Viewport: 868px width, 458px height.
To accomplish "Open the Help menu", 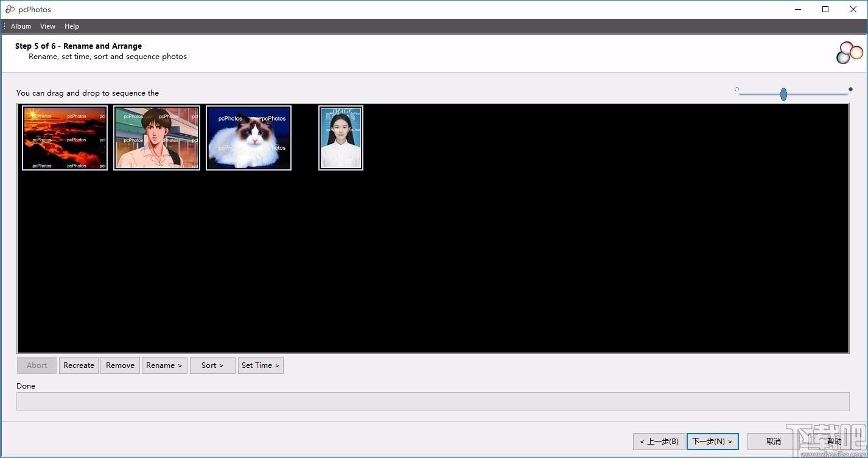I will click(x=72, y=26).
